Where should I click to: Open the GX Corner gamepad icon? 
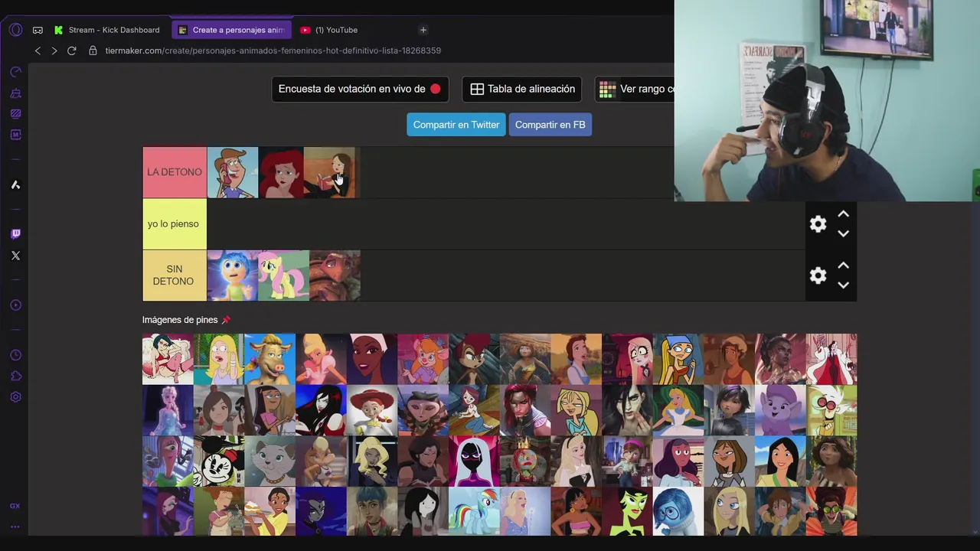pos(38,30)
